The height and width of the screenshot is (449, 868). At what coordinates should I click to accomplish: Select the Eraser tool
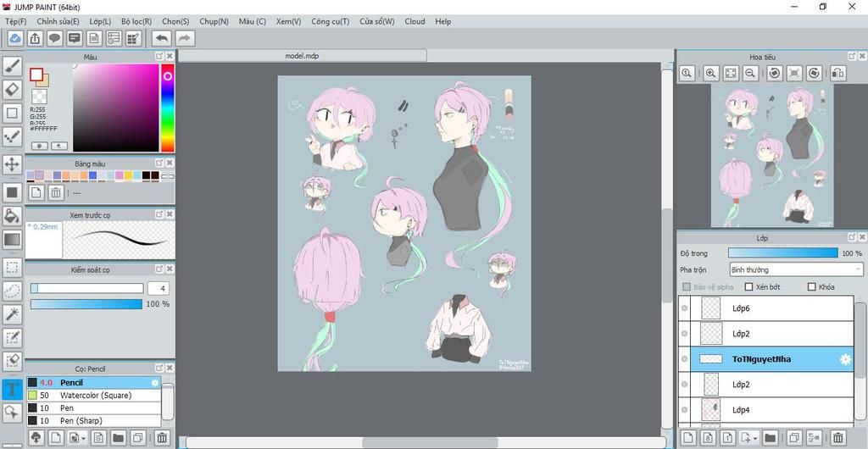pyautogui.click(x=12, y=89)
